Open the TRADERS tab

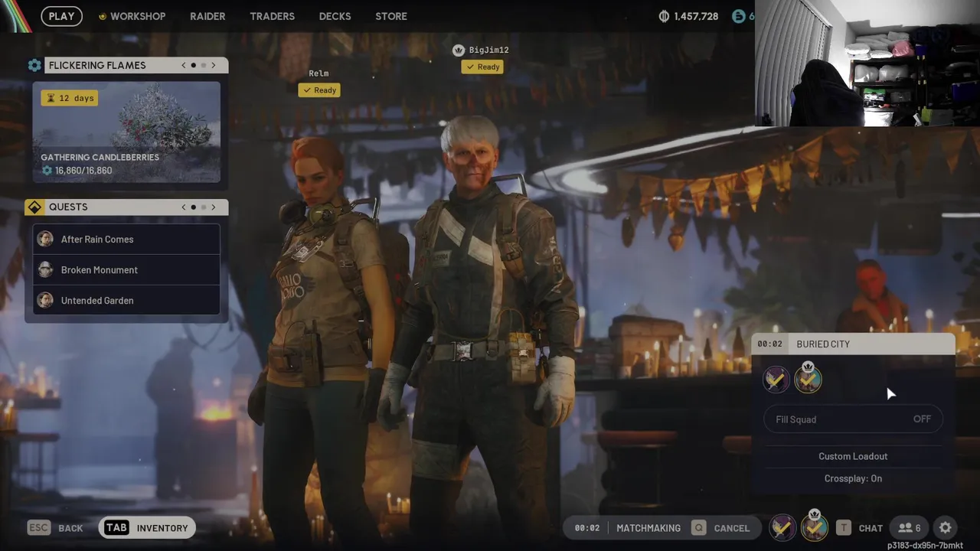tap(272, 16)
